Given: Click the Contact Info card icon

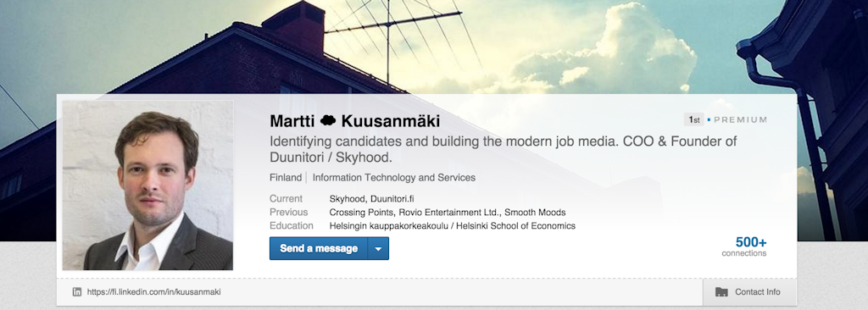Looking at the screenshot, I should [x=721, y=291].
